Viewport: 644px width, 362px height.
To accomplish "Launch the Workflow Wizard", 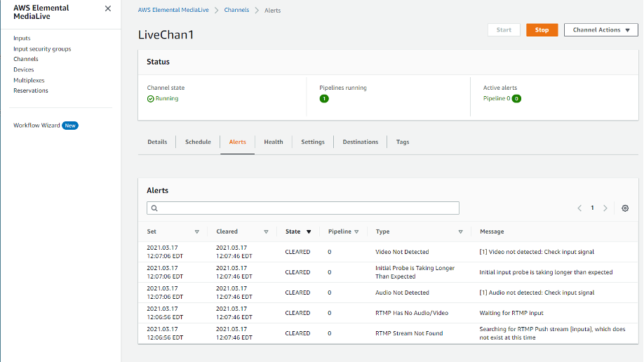I will pyautogui.click(x=36, y=126).
